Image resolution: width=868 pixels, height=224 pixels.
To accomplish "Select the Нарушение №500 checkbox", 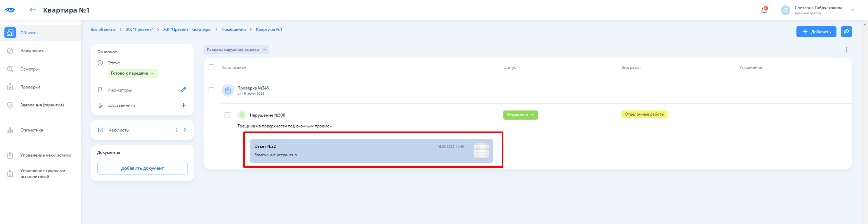I will coord(227,115).
